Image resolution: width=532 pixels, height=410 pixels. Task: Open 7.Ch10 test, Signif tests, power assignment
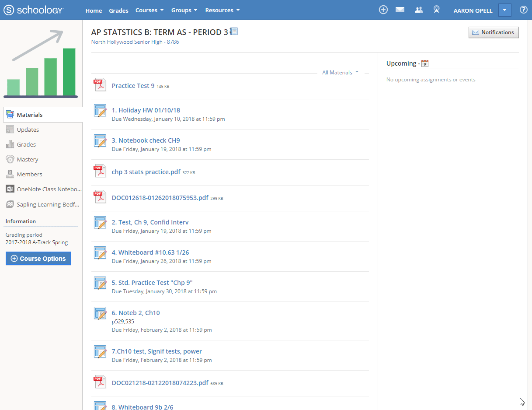(157, 351)
